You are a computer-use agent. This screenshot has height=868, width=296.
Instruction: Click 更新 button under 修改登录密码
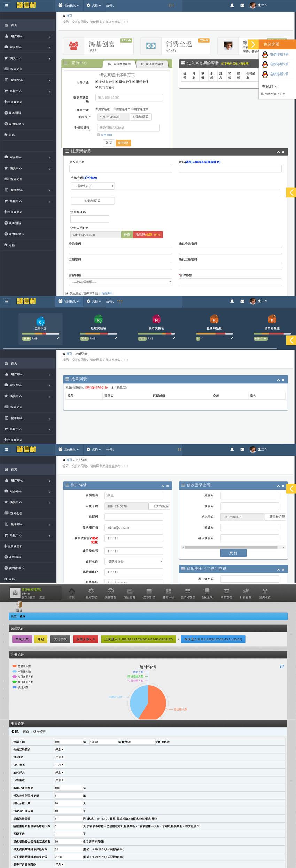point(233,553)
